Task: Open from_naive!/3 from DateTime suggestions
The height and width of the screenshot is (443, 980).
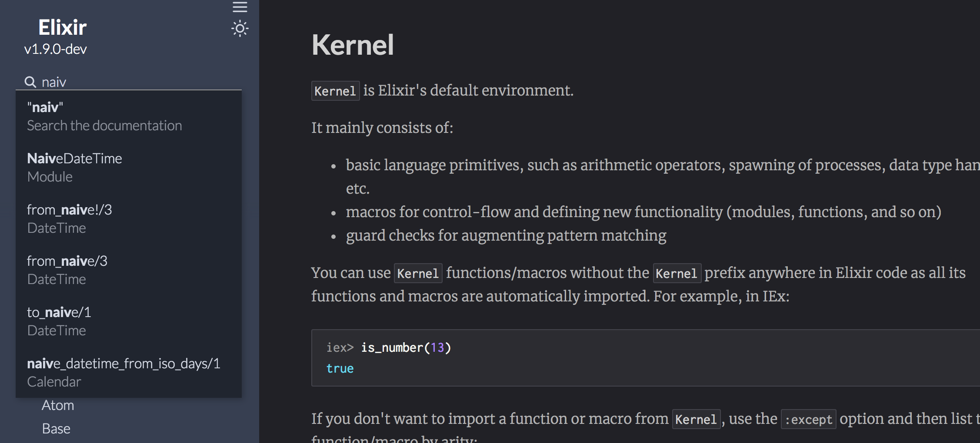Action: [70, 210]
